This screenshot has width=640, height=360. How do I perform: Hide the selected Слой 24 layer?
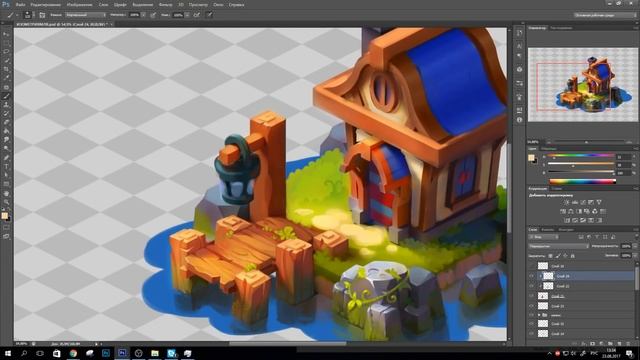click(x=531, y=276)
